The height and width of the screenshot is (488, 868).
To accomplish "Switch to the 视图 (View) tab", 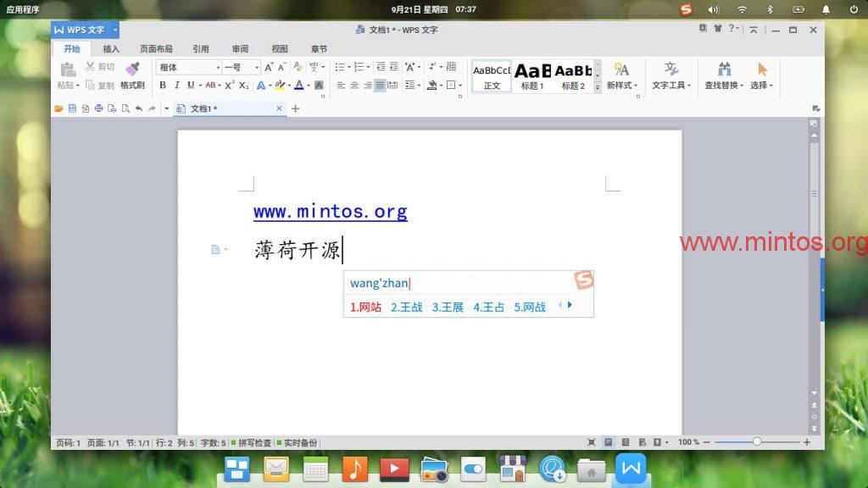I will [x=280, y=48].
